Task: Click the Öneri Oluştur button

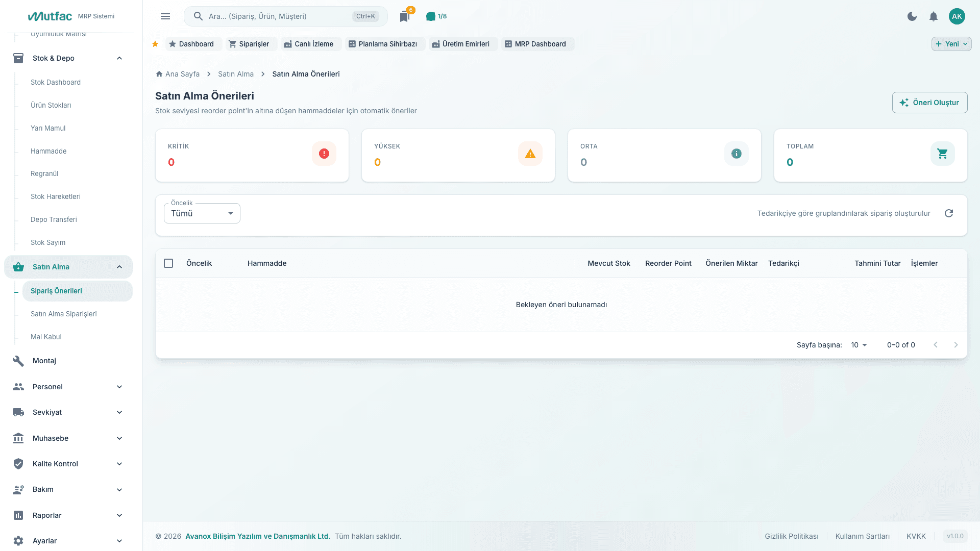Action: tap(929, 103)
